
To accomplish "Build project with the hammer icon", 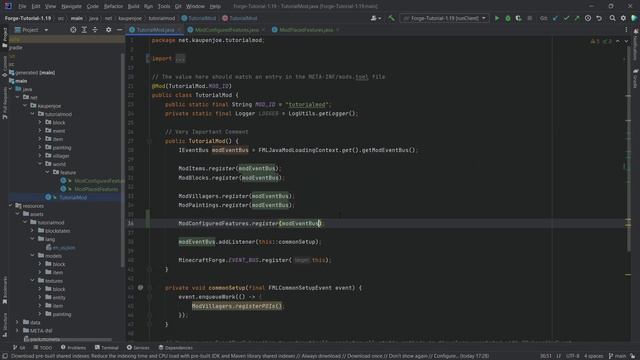I will tap(391, 18).
